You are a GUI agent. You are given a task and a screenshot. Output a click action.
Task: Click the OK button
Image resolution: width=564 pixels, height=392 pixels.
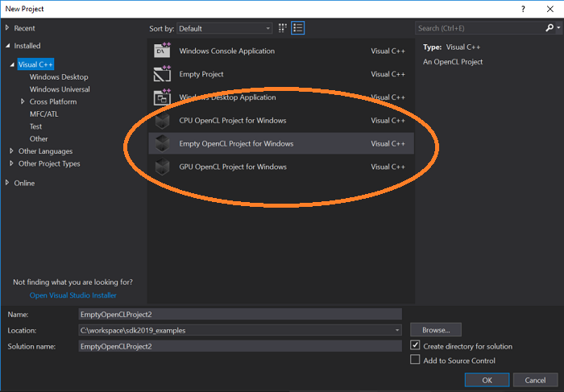pos(487,380)
